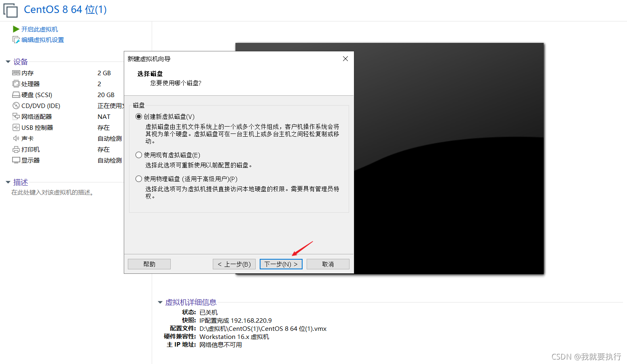Click the 声卡 自动检测 value
The image size is (627, 364).
[x=110, y=138]
